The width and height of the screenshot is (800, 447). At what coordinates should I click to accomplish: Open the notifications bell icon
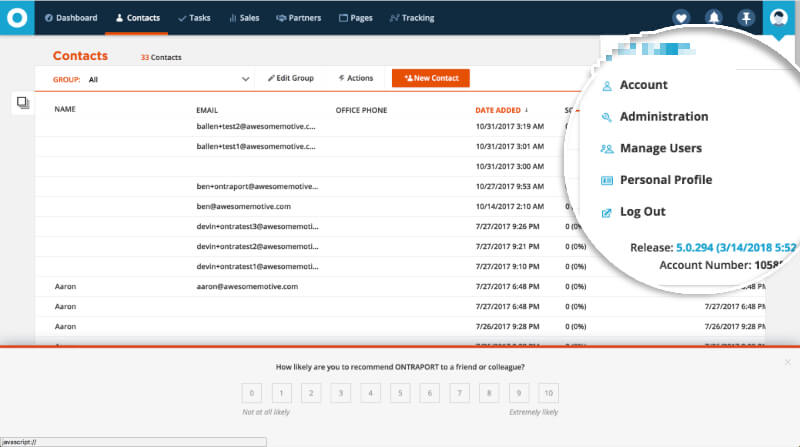coord(713,18)
